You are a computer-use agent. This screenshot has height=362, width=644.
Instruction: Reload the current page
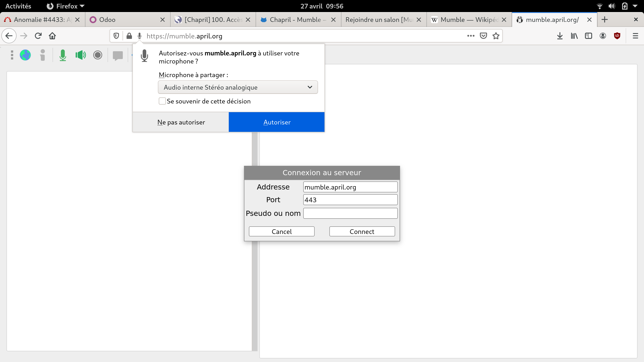[x=38, y=36]
